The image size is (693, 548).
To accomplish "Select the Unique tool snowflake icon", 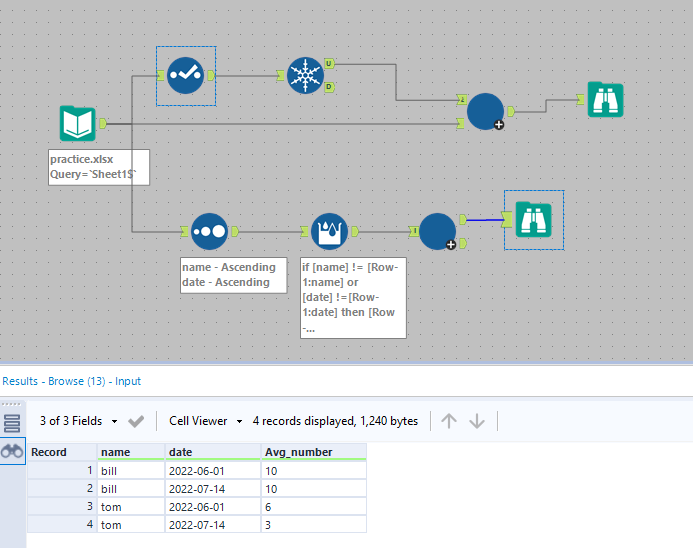I will point(305,76).
